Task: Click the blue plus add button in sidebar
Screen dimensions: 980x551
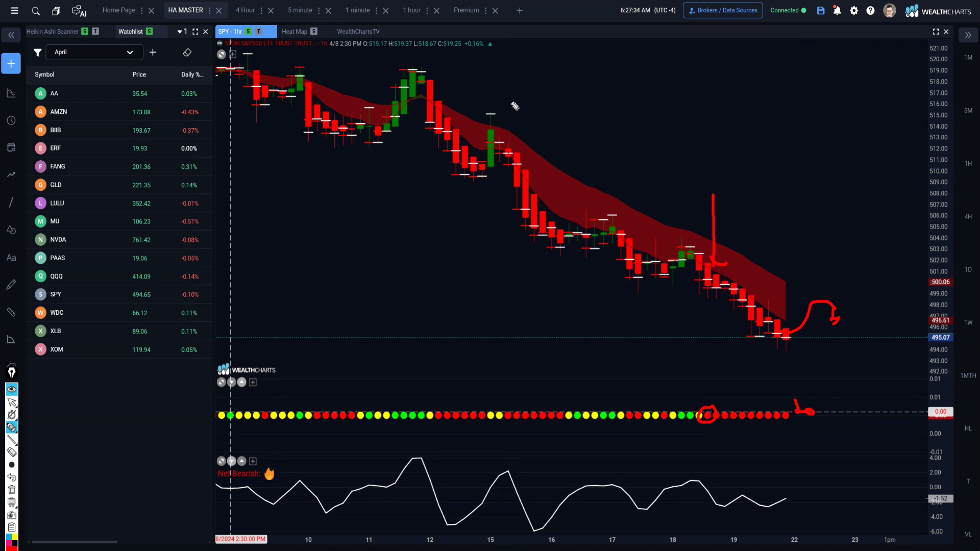Action: [11, 63]
